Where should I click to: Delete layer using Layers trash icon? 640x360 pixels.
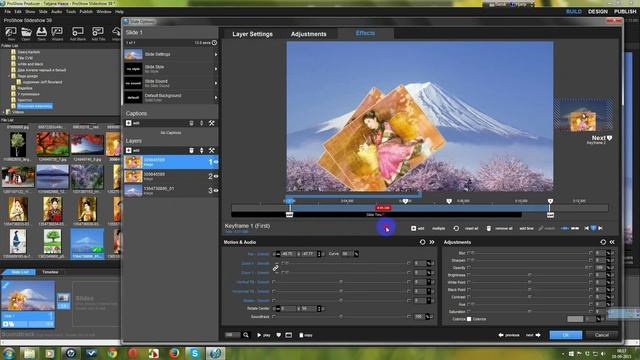click(191, 150)
